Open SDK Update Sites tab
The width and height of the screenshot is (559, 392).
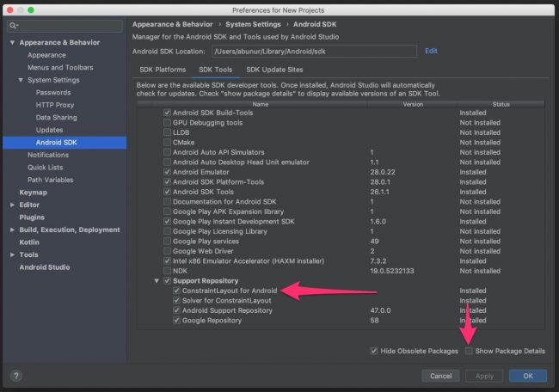[274, 70]
